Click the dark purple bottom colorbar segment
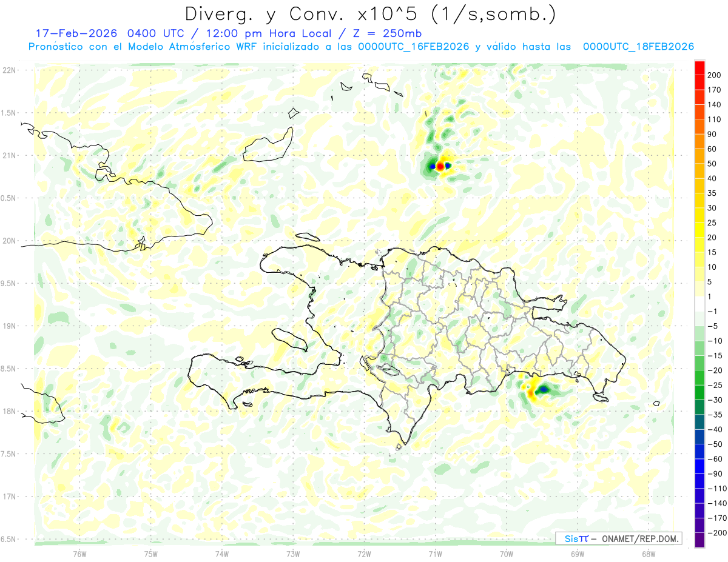The height and width of the screenshot is (562, 728). tap(699, 540)
